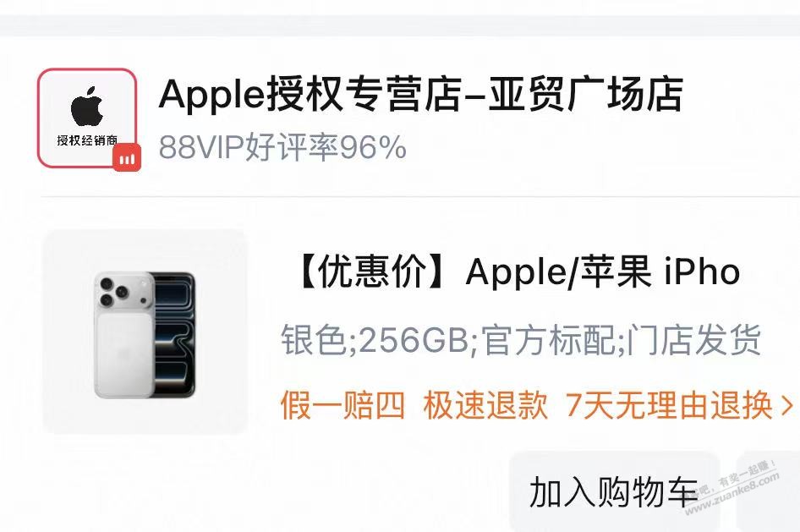Click the red bar-chart badge on store logo

(127, 157)
